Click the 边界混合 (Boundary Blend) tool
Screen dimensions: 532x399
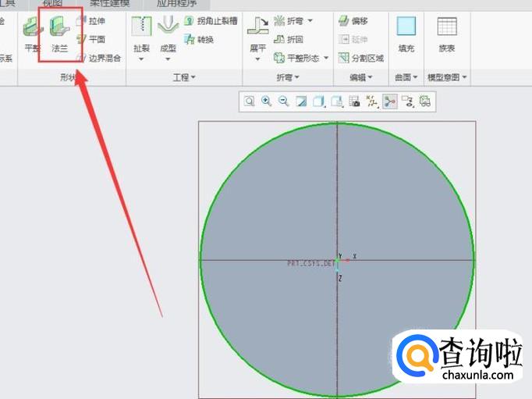coord(99,58)
